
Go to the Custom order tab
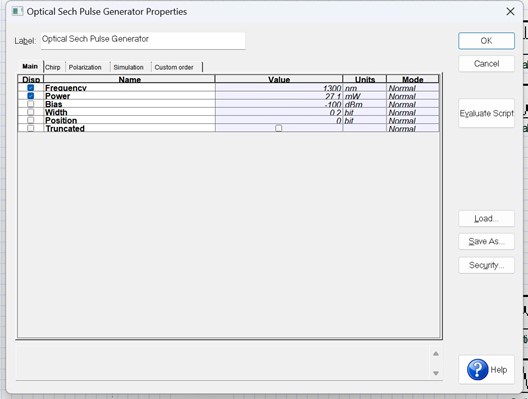point(174,67)
